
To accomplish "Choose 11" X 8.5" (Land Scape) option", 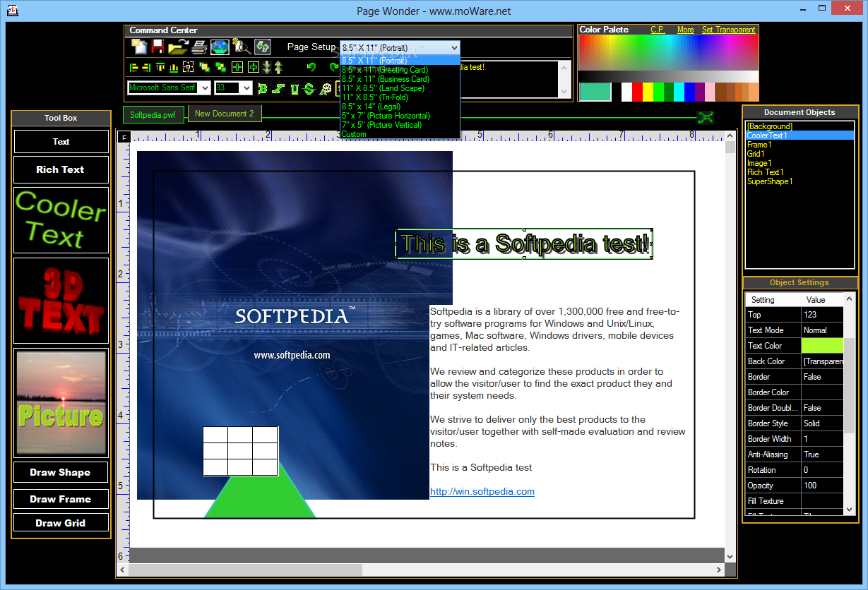I will pyautogui.click(x=400, y=88).
